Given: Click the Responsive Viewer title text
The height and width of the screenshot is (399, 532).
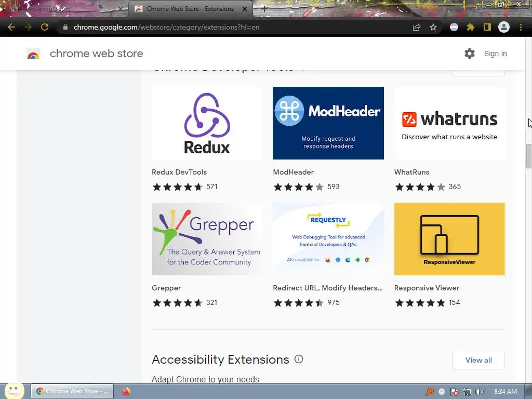Looking at the screenshot, I should click(x=427, y=288).
